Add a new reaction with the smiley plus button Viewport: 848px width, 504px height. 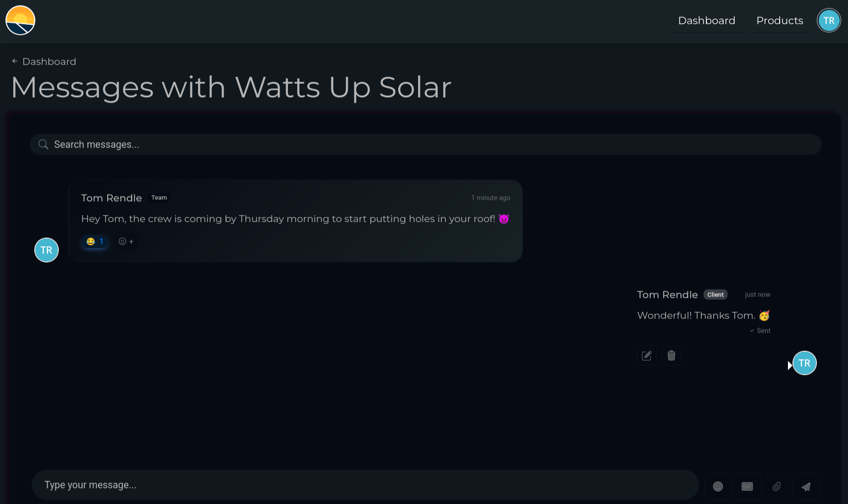[126, 241]
